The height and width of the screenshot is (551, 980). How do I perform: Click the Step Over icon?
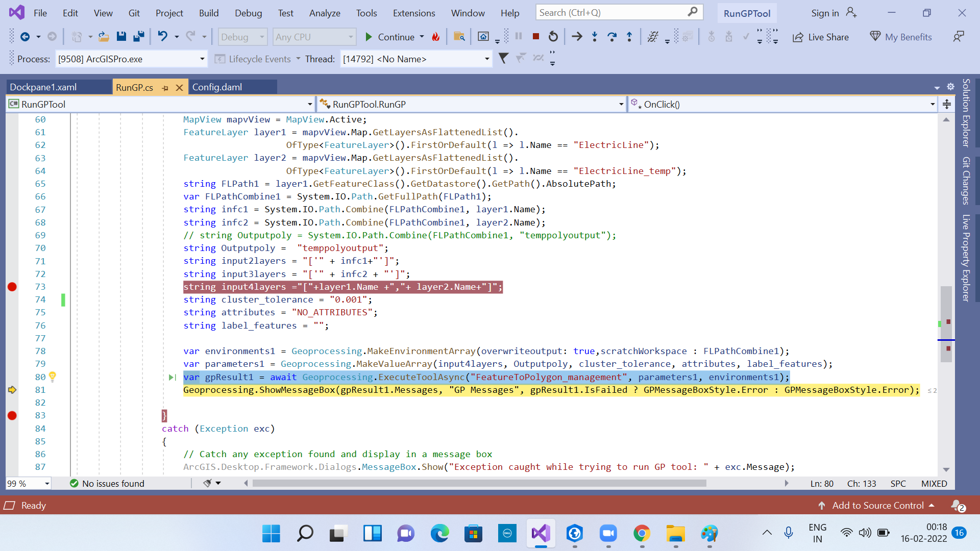pos(612,36)
